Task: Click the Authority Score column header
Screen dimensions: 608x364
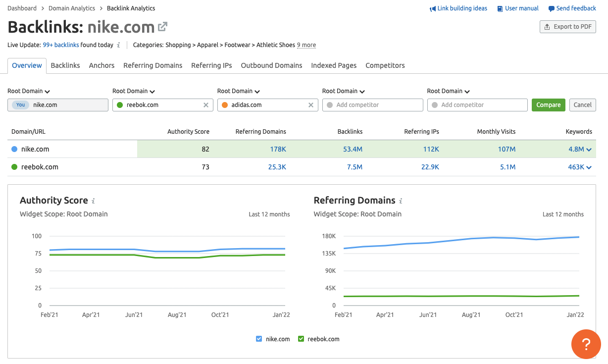Action: point(188,132)
